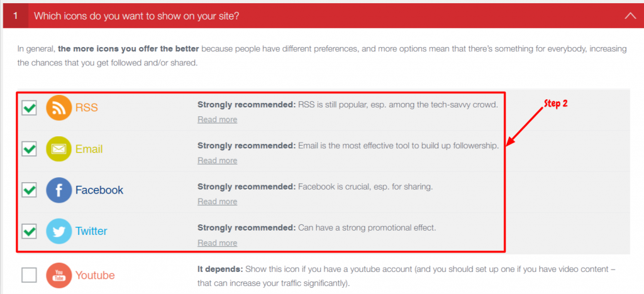This screenshot has height=294, width=644.
Task: Click the yellow Email envelope icon
Action: 58,149
